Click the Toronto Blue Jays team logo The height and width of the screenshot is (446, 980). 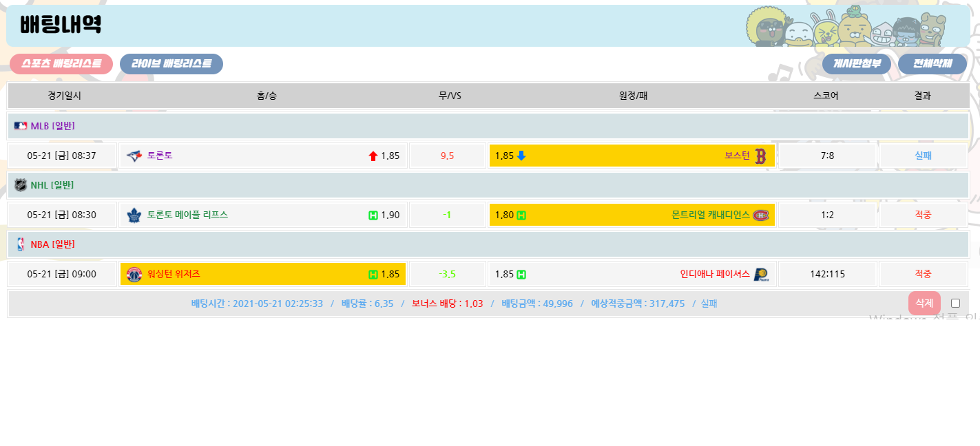pos(134,156)
